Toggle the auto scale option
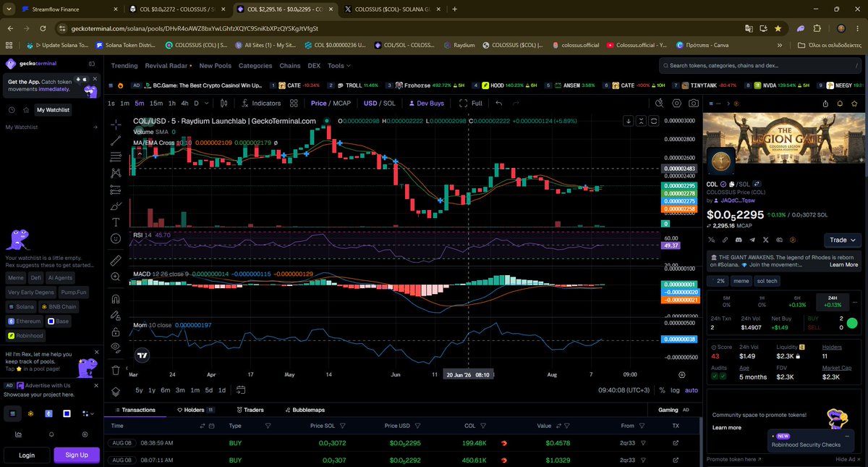Image resolution: width=868 pixels, height=467 pixels. point(692,390)
